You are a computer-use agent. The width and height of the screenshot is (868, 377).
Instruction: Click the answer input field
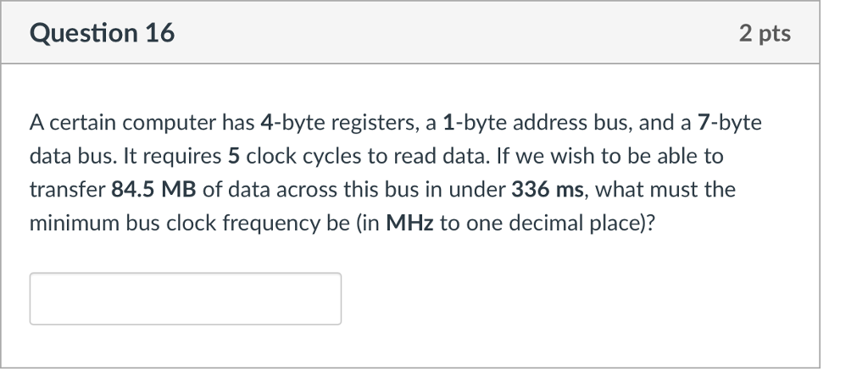click(186, 298)
